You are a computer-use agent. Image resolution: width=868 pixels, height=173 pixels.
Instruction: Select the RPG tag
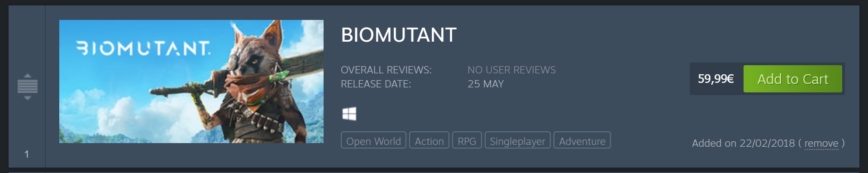coord(467,140)
